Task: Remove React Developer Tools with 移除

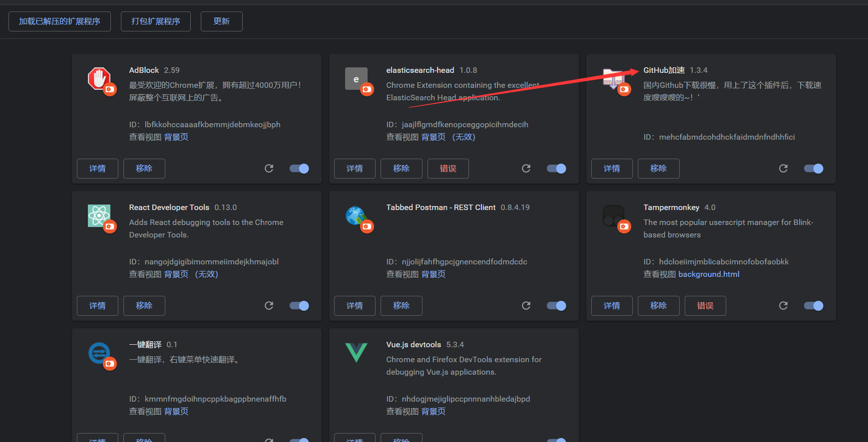Action: [144, 306]
